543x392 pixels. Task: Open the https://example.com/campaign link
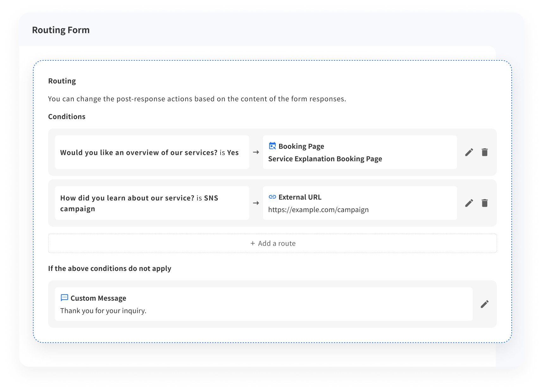[x=318, y=209]
